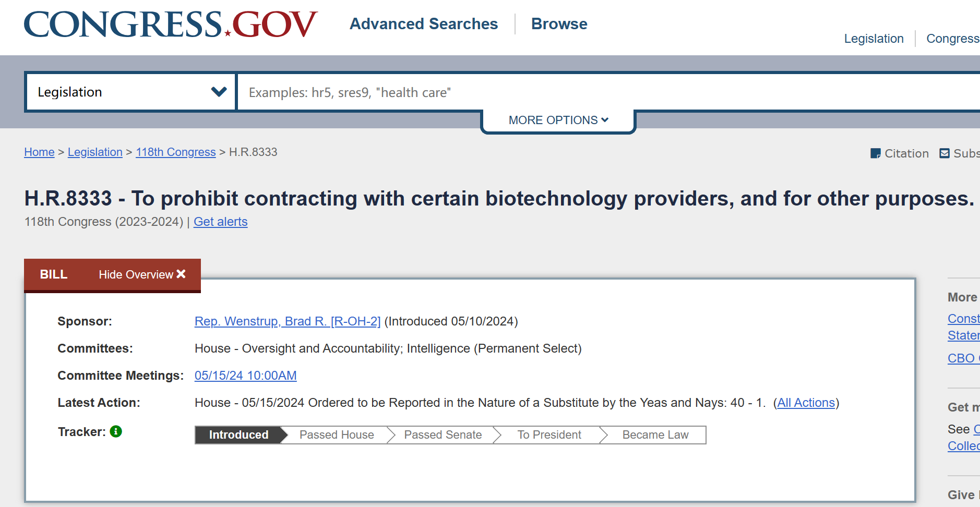Image resolution: width=980 pixels, height=507 pixels.
Task: Select the BILL tab
Action: coord(54,274)
